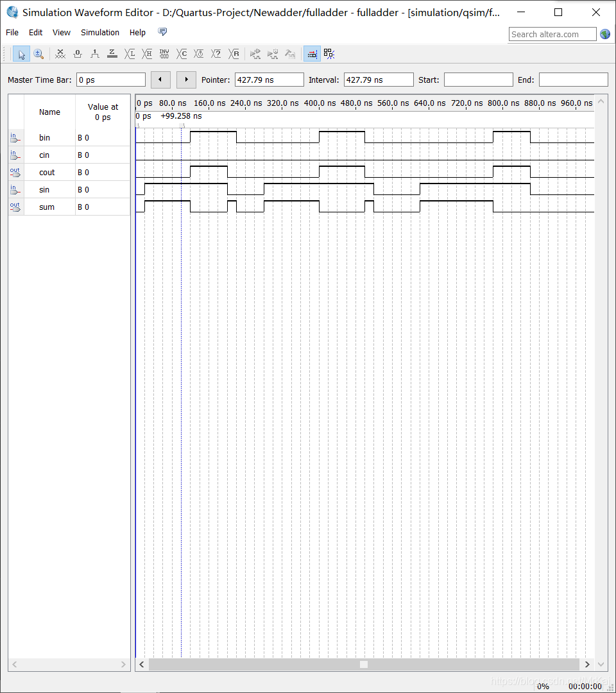
Task: Set waveform to High Impedance (Z)
Action: (x=112, y=55)
